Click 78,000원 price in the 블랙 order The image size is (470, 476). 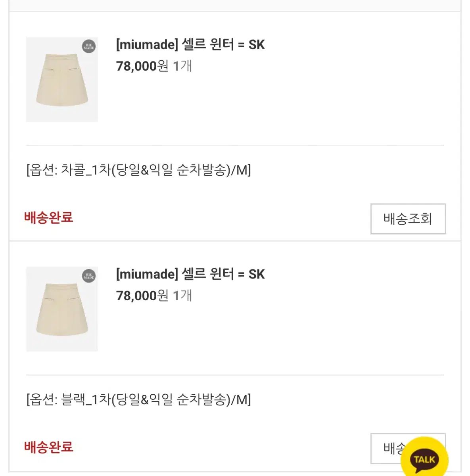coord(142,296)
